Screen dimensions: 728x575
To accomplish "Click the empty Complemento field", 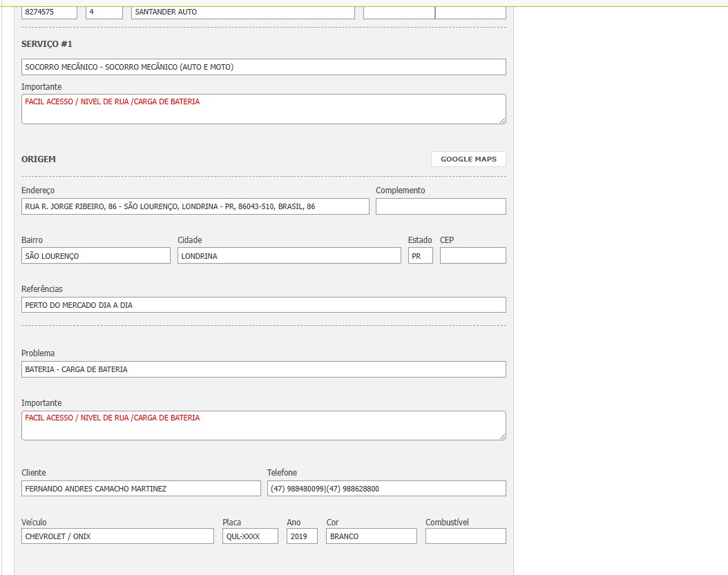I will (x=441, y=206).
